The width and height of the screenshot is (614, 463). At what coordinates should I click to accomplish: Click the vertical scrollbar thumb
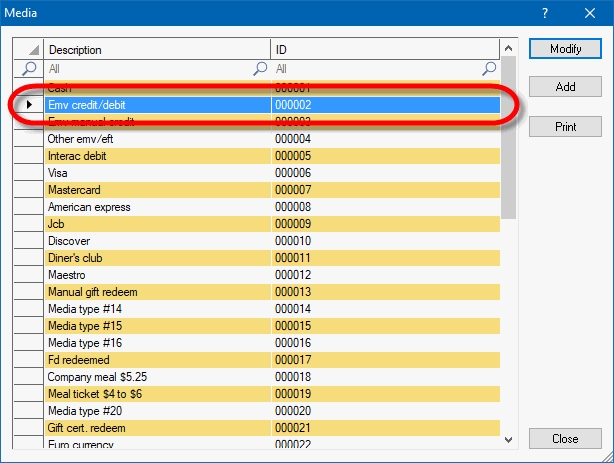click(508, 140)
